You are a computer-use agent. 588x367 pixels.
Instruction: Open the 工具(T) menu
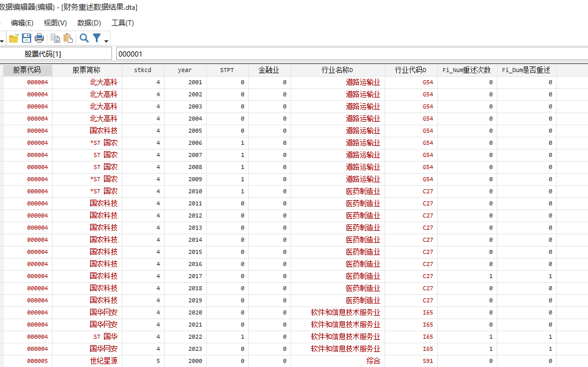[x=122, y=23]
